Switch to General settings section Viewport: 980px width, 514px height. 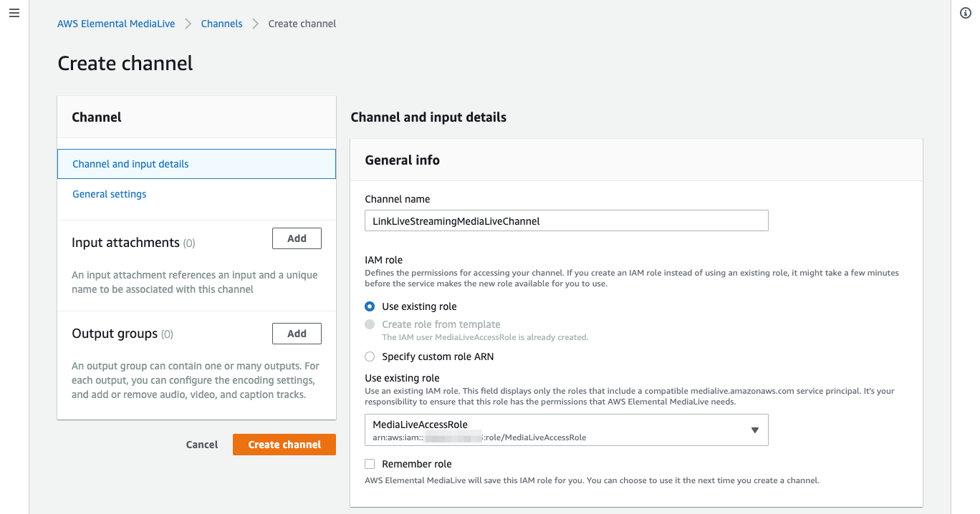109,193
